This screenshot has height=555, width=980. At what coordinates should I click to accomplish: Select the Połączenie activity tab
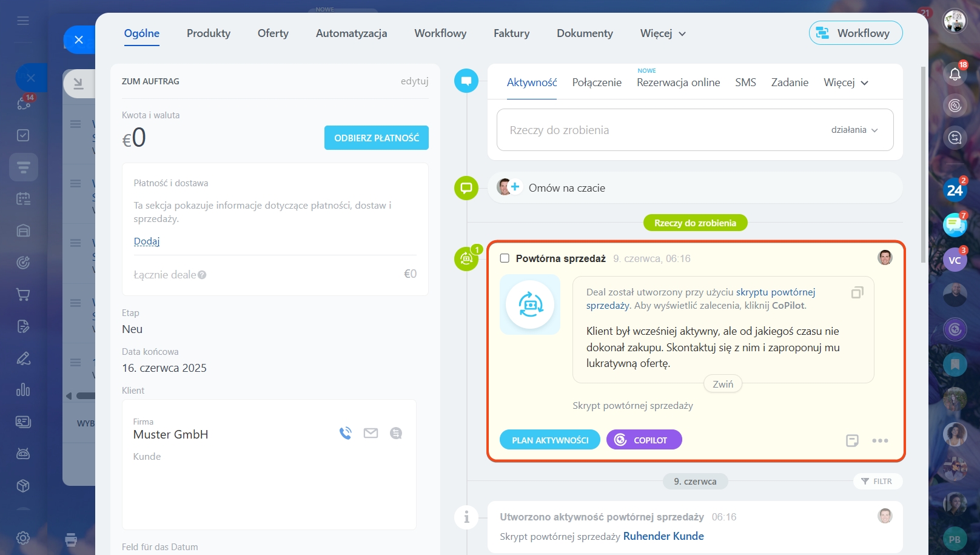click(597, 82)
